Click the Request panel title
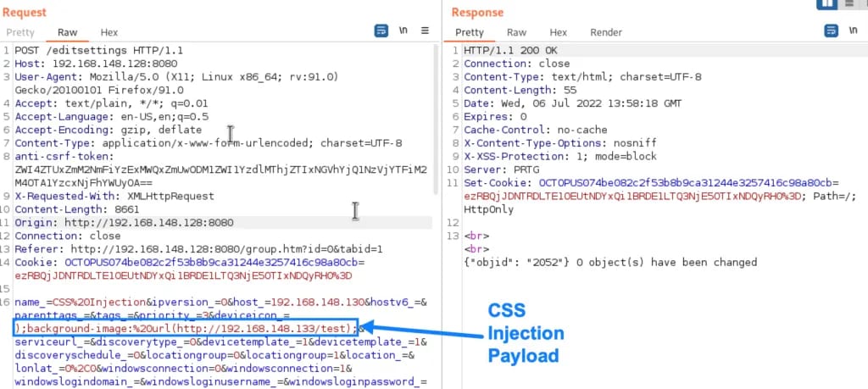868x389 pixels. click(25, 12)
